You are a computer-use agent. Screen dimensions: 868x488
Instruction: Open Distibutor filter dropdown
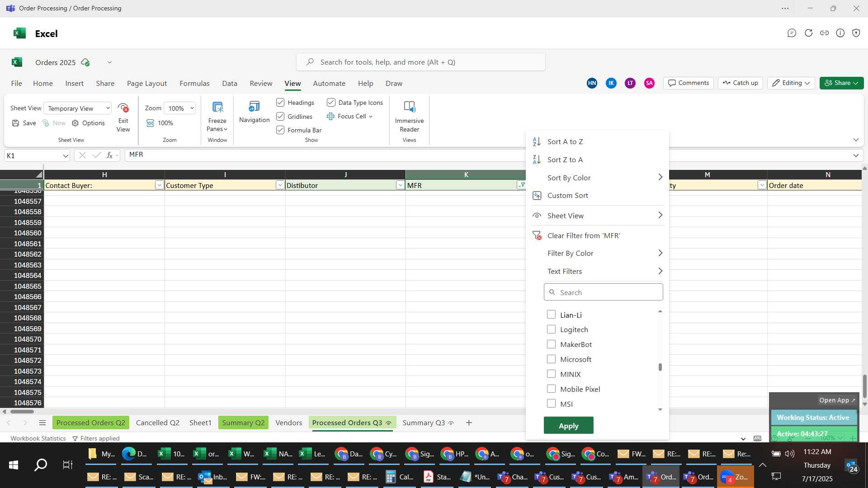pyautogui.click(x=400, y=185)
